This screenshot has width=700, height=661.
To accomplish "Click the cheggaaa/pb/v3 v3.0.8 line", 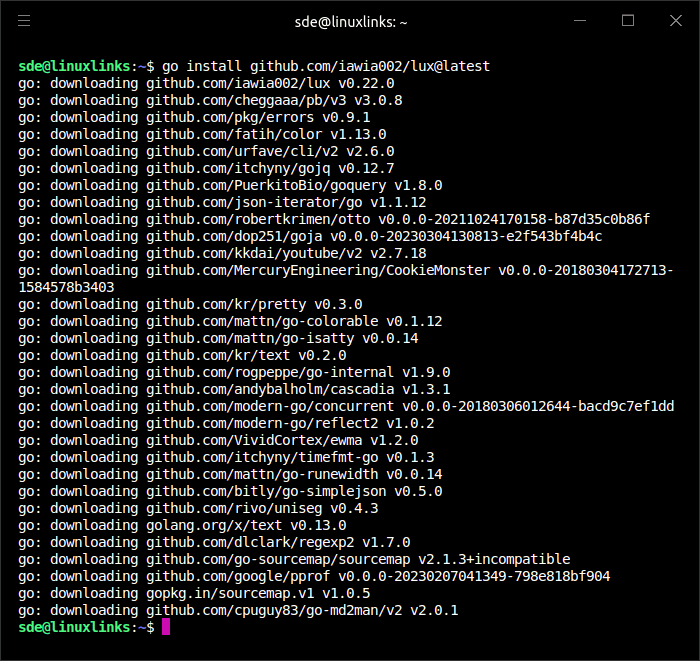I will tap(210, 100).
